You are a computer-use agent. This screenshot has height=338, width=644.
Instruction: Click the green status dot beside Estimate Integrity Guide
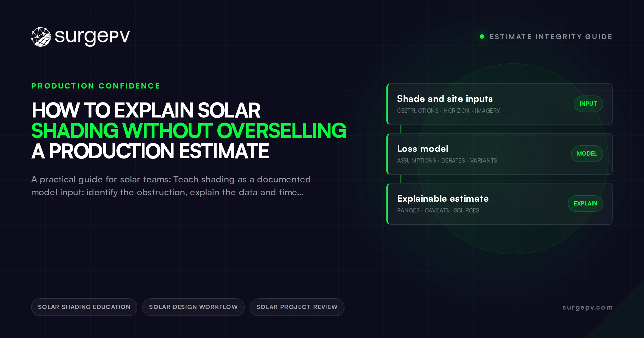482,36
